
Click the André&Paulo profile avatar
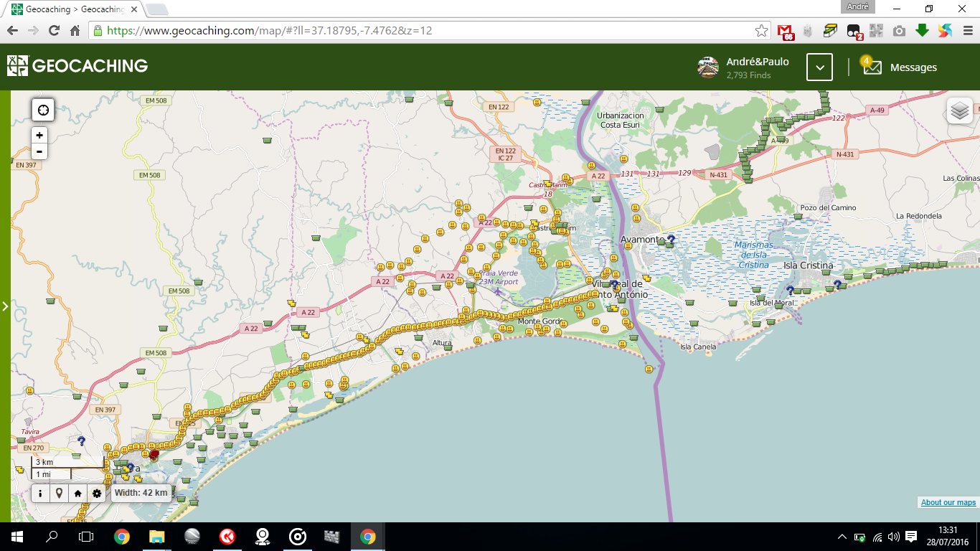708,67
